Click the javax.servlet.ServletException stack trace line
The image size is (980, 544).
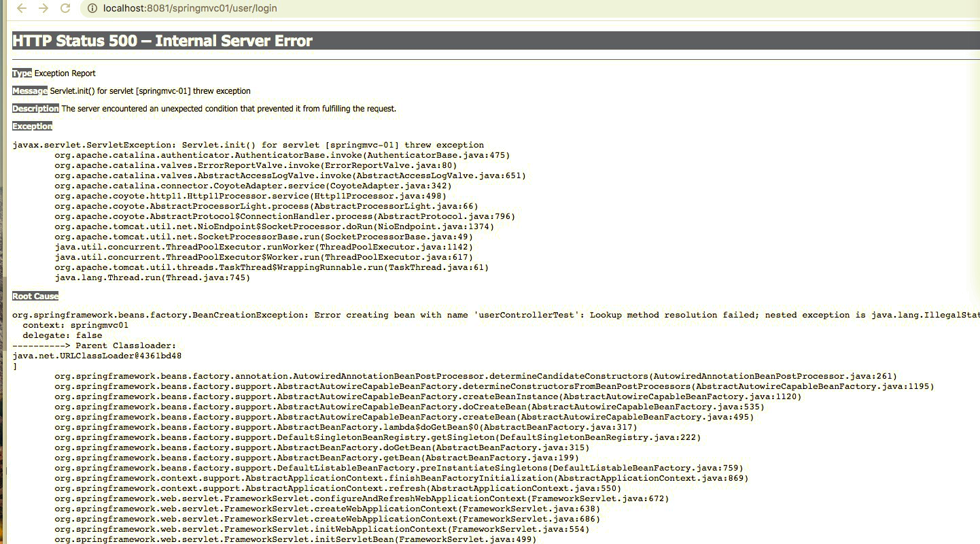(x=248, y=144)
